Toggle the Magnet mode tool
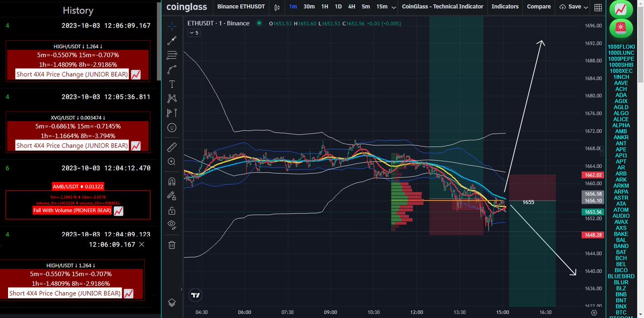This screenshot has height=318, width=644. click(x=172, y=181)
